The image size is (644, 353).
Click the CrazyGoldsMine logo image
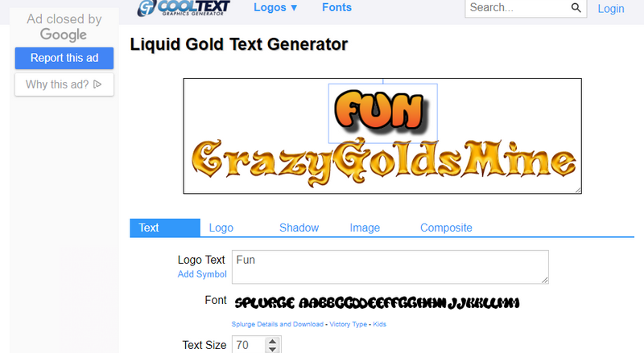[384, 162]
